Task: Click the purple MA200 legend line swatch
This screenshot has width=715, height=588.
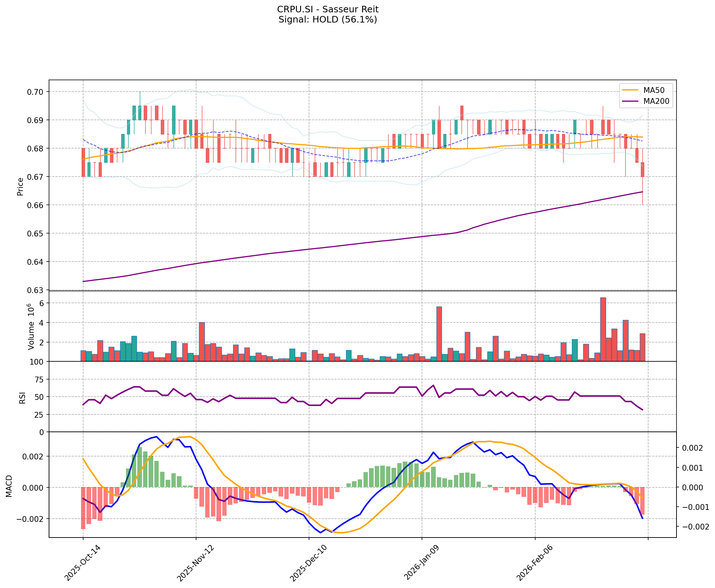Action: coord(630,101)
